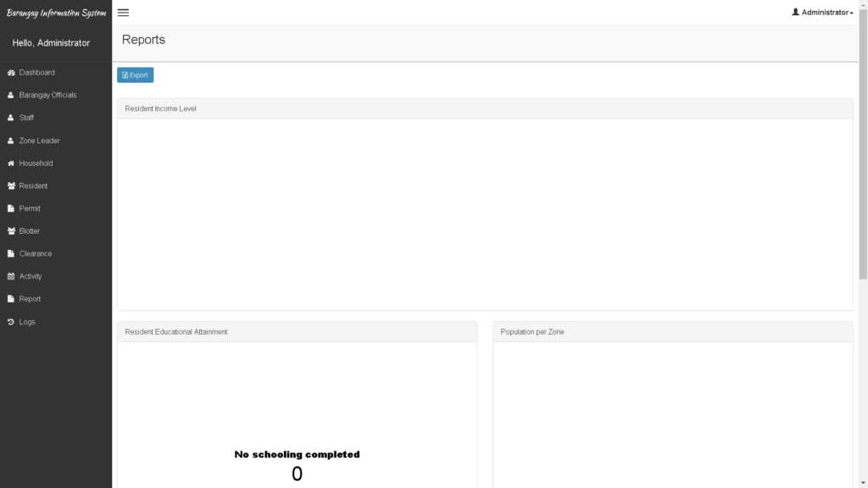The image size is (868, 488).
Task: Select the Logs history icon
Action: click(12, 321)
